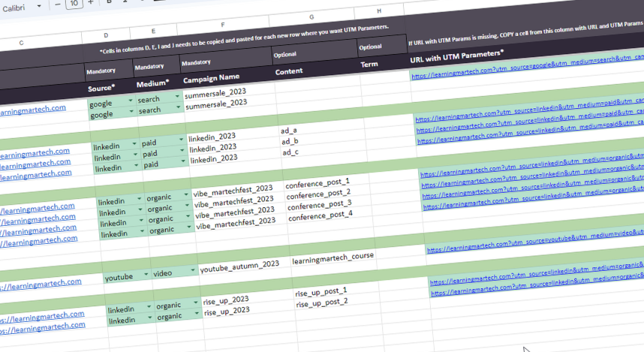
Task: Open Source dropdown arrow in conference_post_3 row
Action: [141, 220]
